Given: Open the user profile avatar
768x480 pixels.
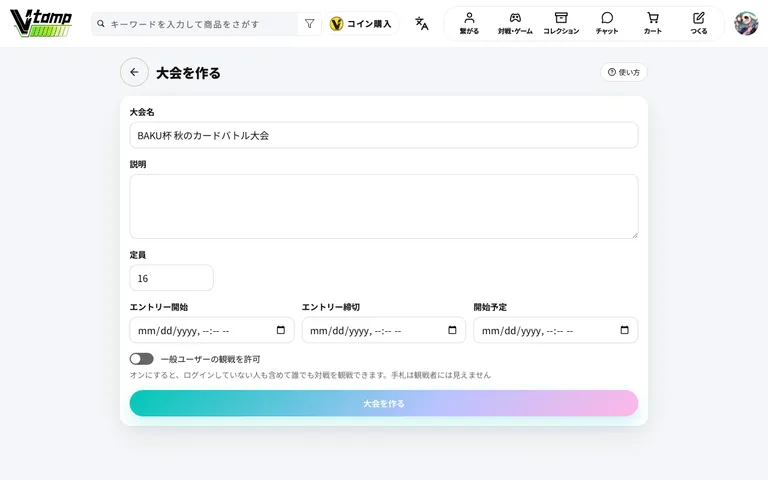Looking at the screenshot, I should click(x=746, y=24).
